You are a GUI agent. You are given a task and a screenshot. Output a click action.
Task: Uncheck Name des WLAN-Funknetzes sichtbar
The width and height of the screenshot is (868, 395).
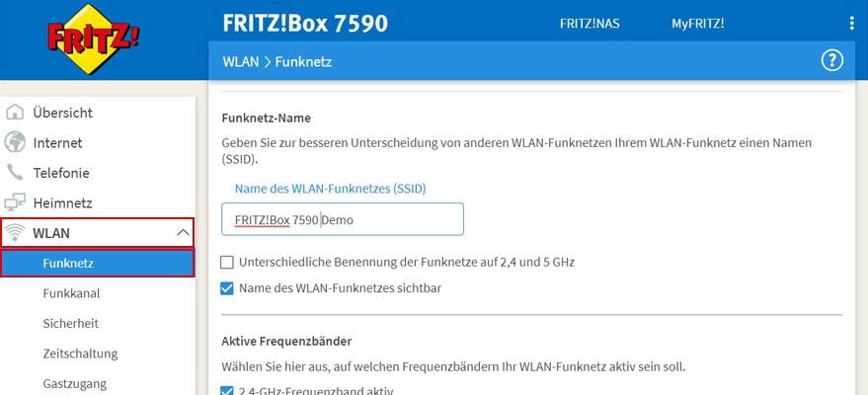click(227, 288)
